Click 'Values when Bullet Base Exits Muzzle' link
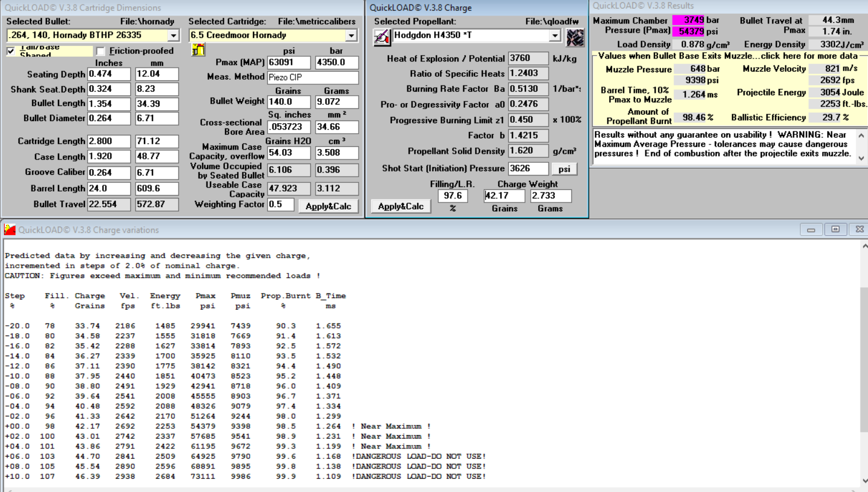This screenshot has height=492, width=868. [x=728, y=56]
